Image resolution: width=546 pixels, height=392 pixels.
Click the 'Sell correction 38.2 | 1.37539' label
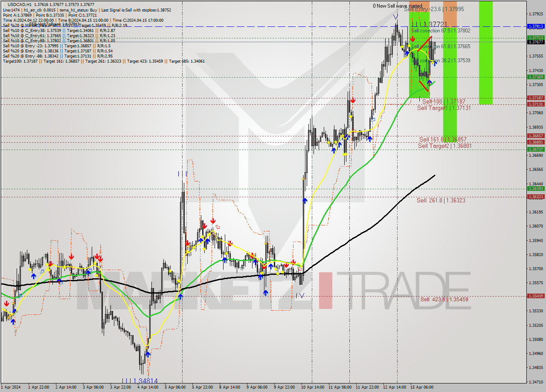tap(441, 61)
